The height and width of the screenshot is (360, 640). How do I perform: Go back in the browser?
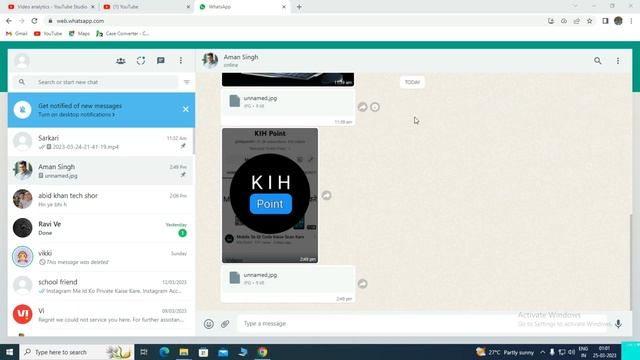(x=9, y=21)
